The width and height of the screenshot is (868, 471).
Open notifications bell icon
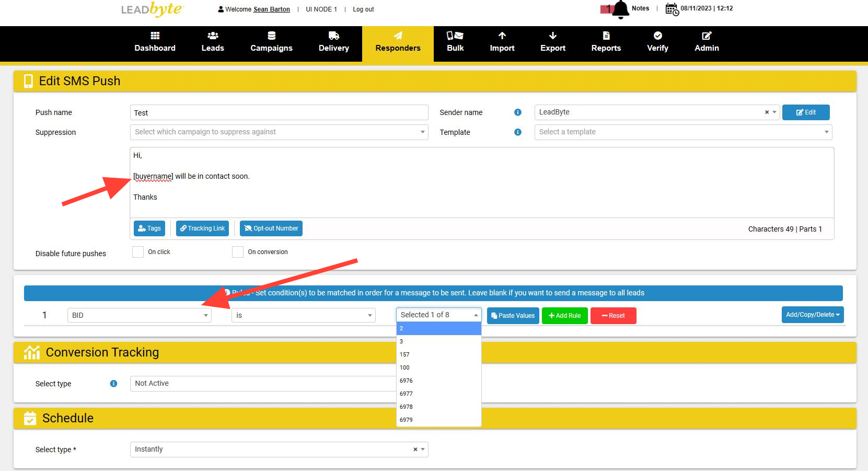[x=620, y=9]
